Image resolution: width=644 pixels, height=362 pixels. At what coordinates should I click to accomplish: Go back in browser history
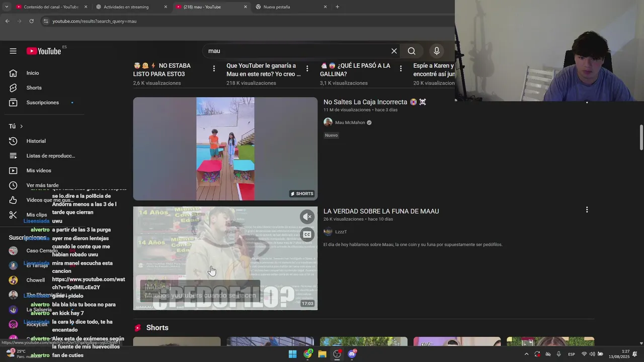click(7, 21)
